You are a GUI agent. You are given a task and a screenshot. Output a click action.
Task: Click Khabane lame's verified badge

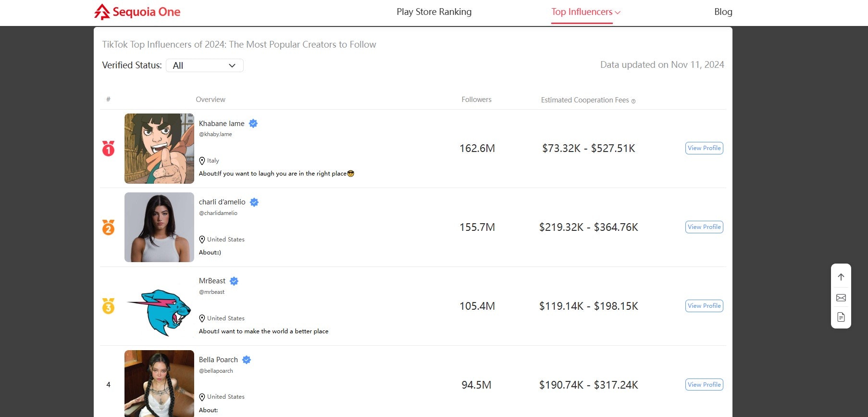click(x=253, y=124)
